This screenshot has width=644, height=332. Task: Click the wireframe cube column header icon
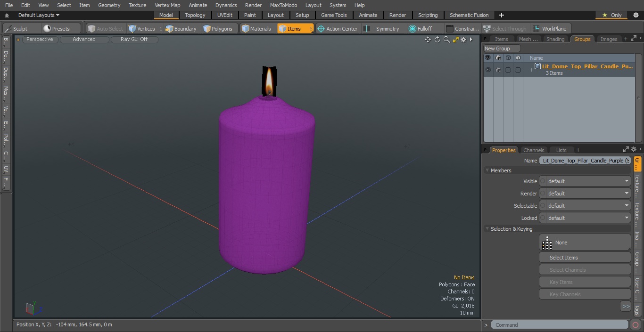tap(508, 58)
